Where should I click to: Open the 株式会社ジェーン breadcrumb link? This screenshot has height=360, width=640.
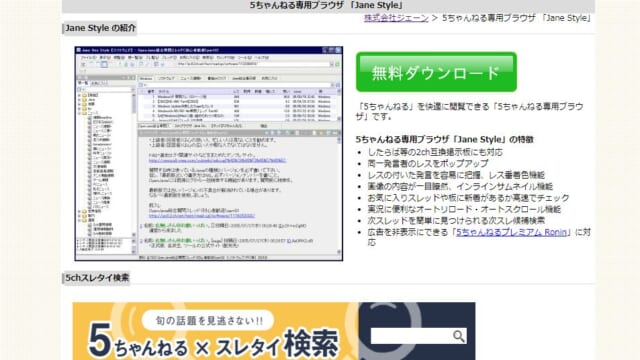[x=396, y=18]
